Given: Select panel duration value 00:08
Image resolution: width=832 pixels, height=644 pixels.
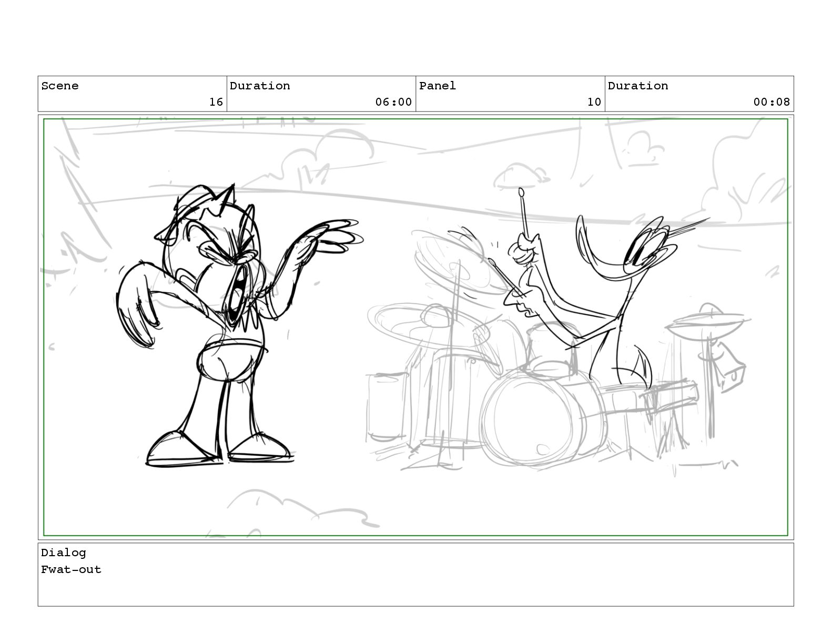Looking at the screenshot, I should (x=772, y=102).
